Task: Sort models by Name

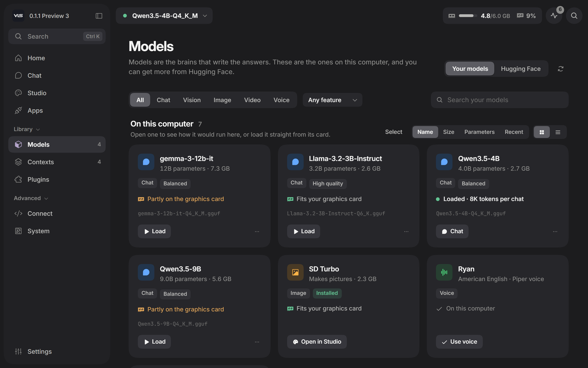Action: point(425,132)
